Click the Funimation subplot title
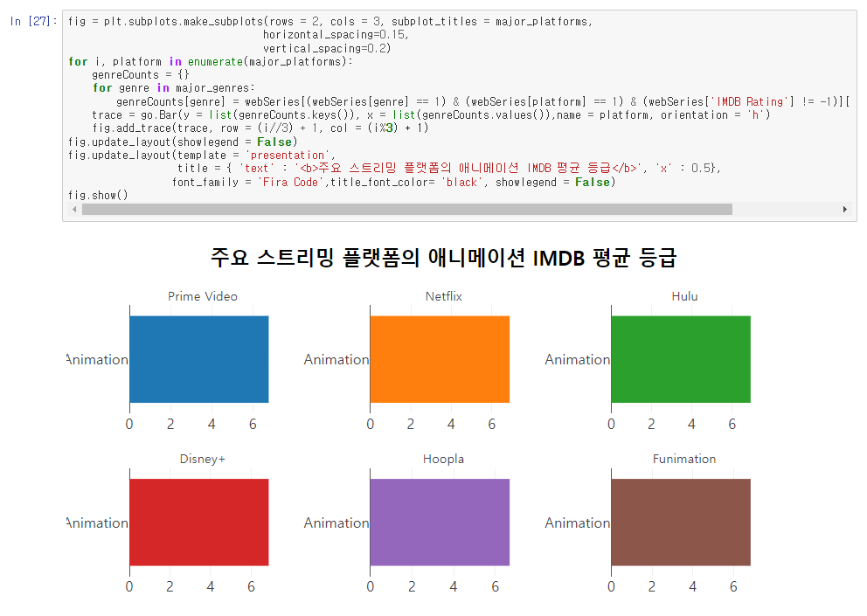 point(684,459)
